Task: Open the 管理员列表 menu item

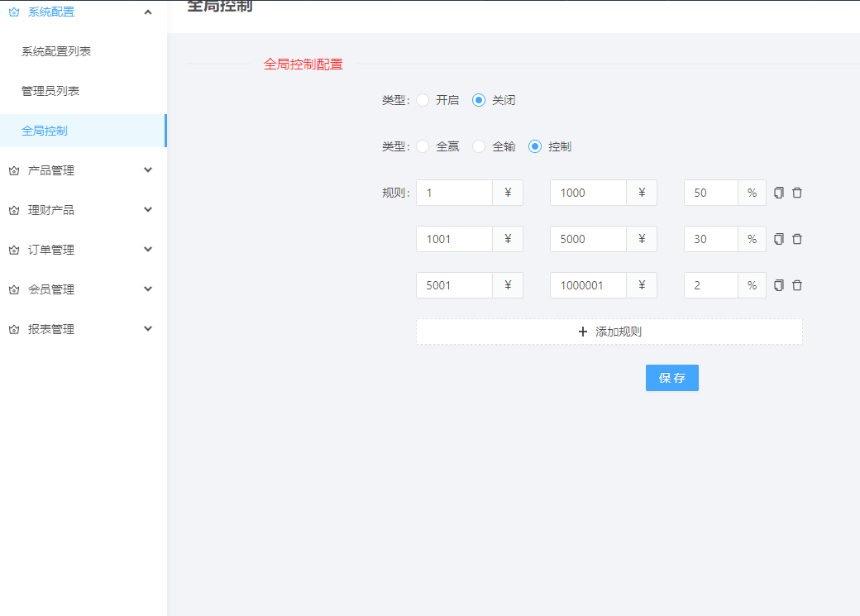Action: (x=50, y=91)
